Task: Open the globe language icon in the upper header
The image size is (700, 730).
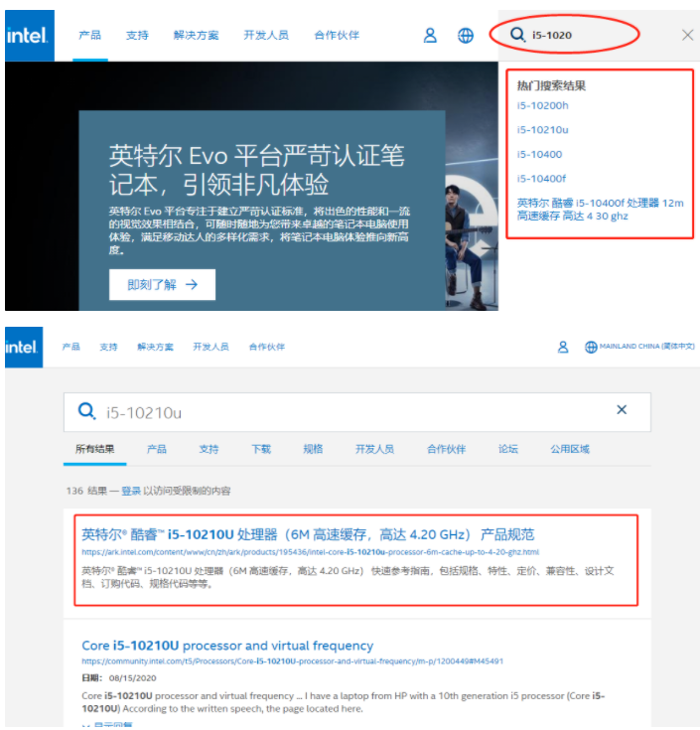Action: (466, 35)
